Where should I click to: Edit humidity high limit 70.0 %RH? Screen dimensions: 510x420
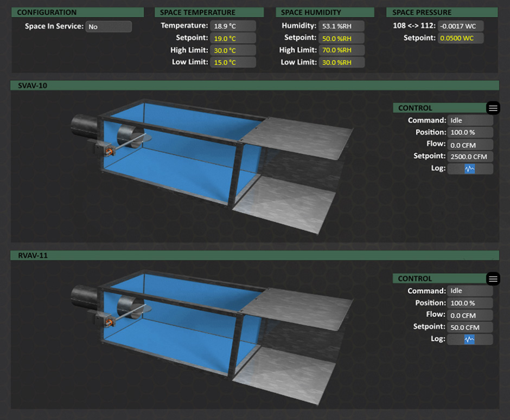point(341,50)
